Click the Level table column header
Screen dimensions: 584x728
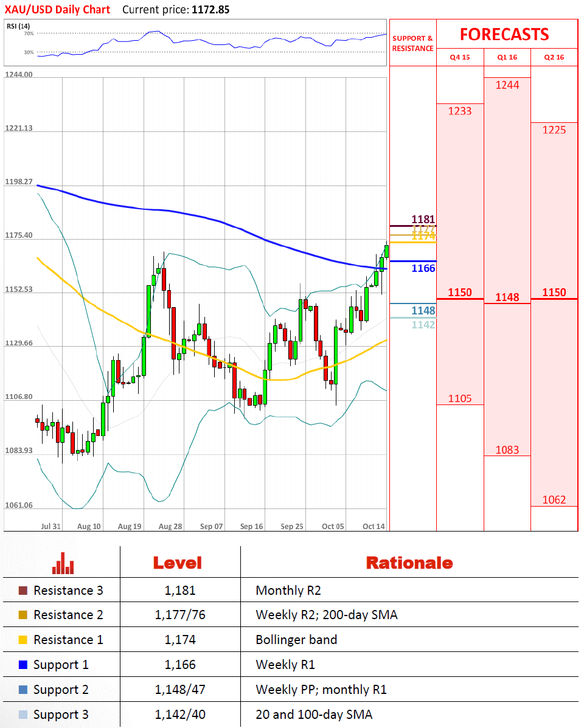click(x=178, y=563)
